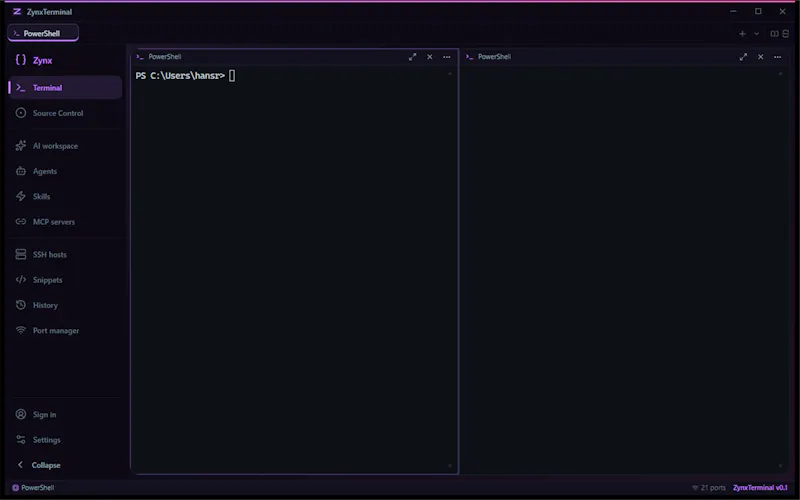Viewport: 800px width, 500px height.
Task: Open more options for the left PowerShell pane
Action: [x=446, y=57]
